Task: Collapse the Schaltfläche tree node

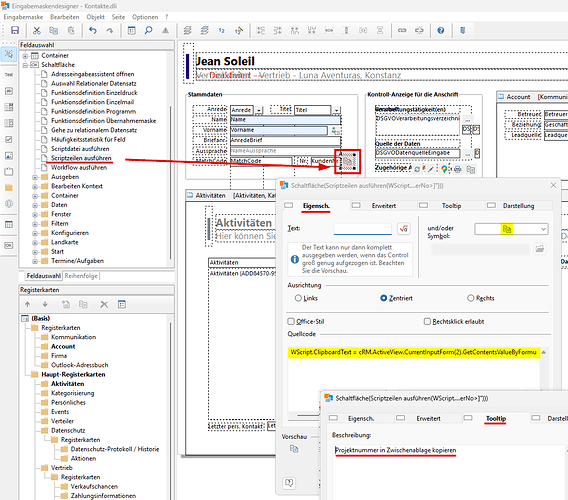Action: 25,65
